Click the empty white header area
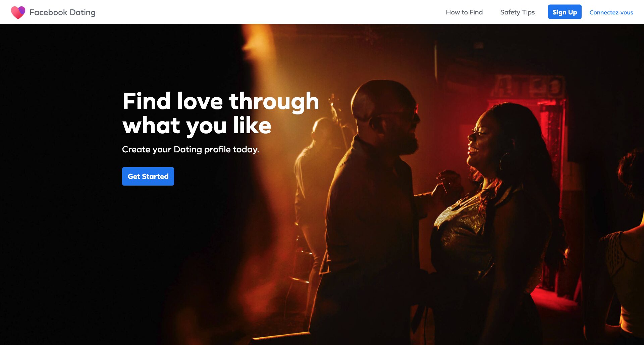This screenshot has height=345, width=644. point(268,12)
